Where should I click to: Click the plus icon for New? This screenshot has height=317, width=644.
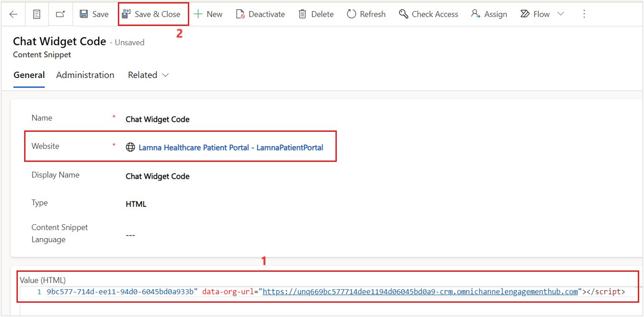198,14
